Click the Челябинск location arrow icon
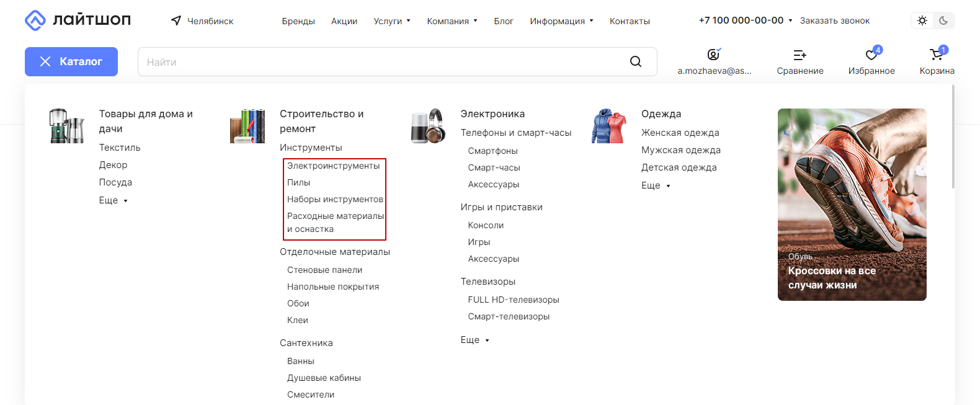 click(x=176, y=20)
